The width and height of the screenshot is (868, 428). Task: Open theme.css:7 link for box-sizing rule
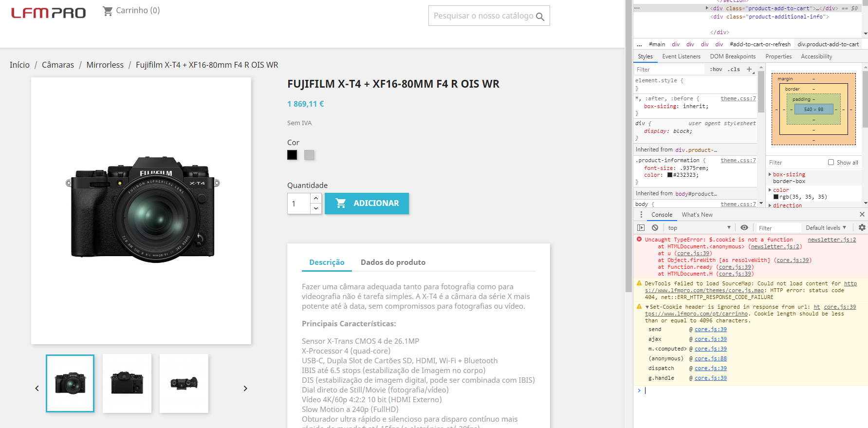coord(738,98)
